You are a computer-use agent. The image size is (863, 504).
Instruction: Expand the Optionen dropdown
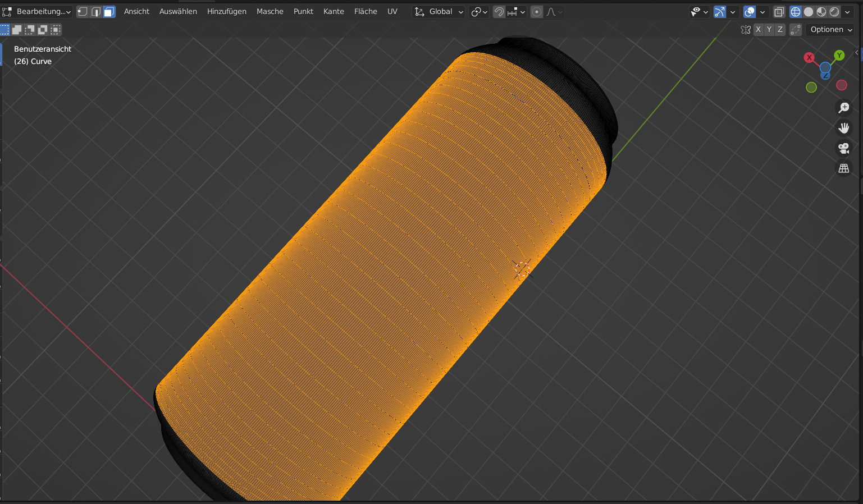[x=831, y=30]
